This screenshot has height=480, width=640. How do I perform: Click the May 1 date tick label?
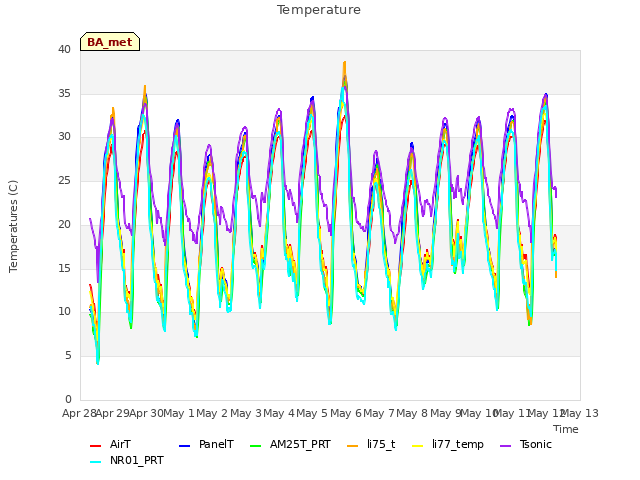(179, 413)
